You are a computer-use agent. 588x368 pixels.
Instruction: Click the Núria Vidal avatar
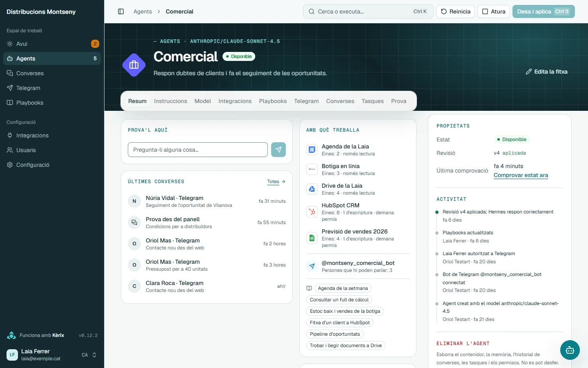[x=134, y=201]
